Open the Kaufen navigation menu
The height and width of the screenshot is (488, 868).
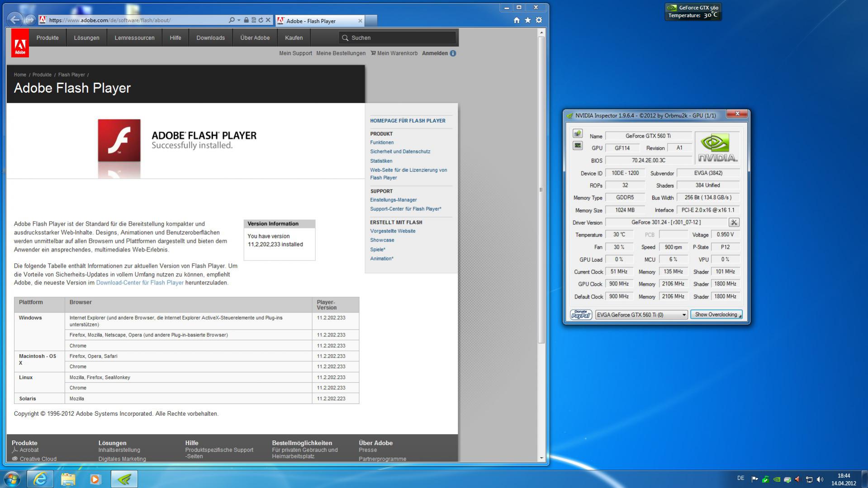click(294, 38)
